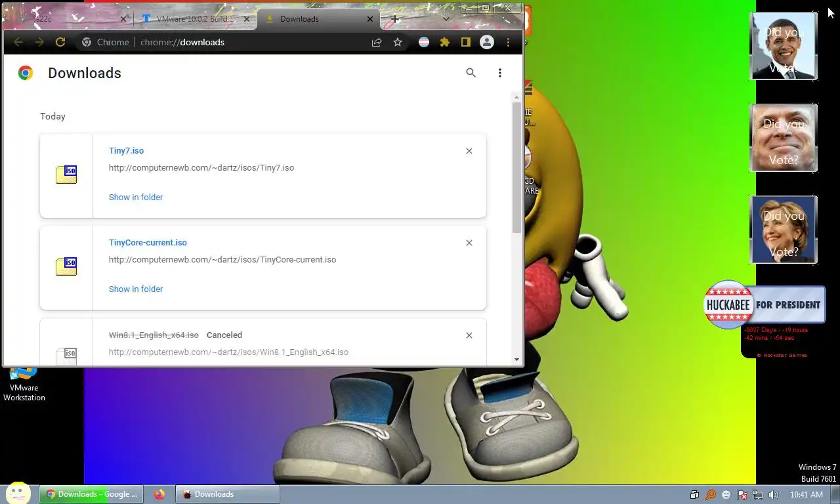
Task: Click the Chrome logo beside Downloads heading
Action: 26,73
